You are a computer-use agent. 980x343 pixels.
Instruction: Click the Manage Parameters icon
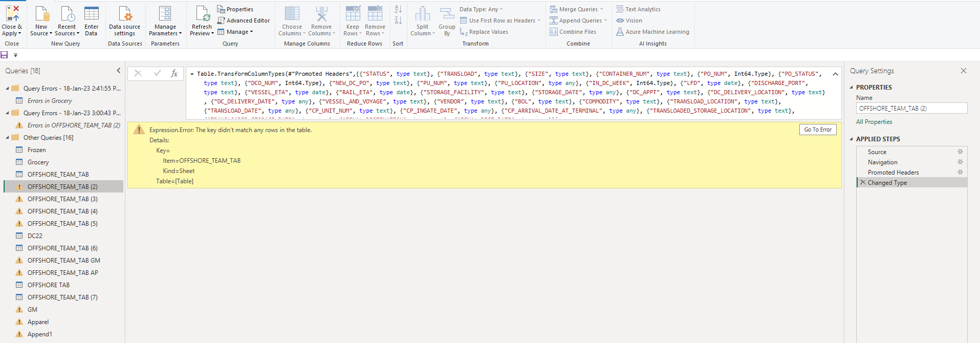[x=165, y=14]
